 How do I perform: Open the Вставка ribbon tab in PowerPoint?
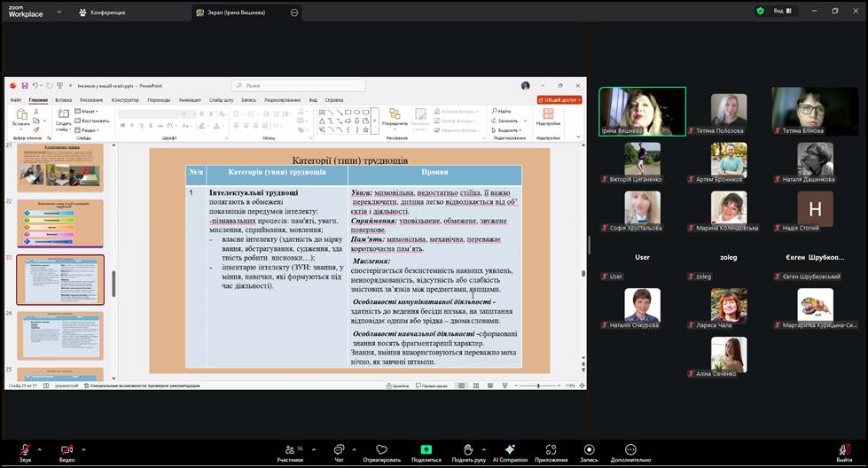point(63,100)
